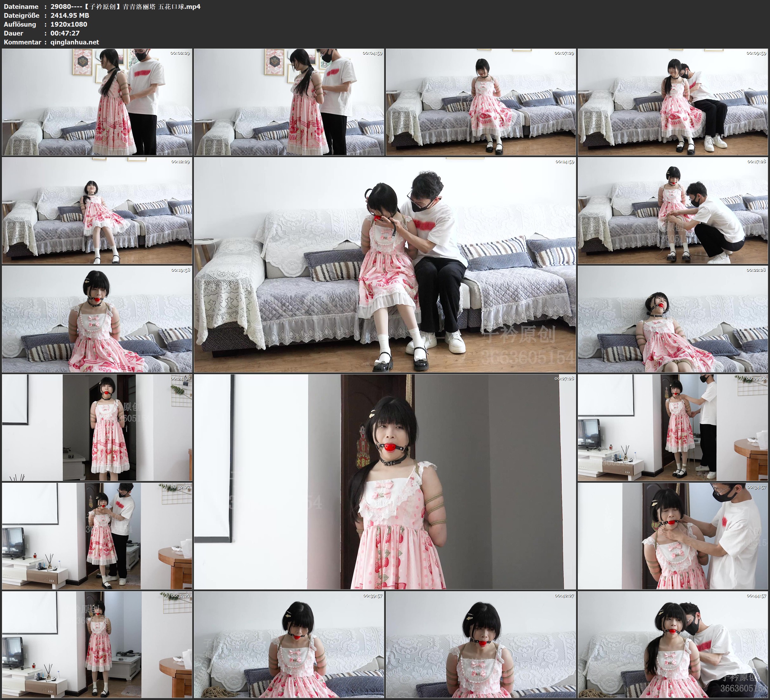Click the thumbnail timestamped 00:29:58
This screenshot has height=700, width=770.
[x=673, y=427]
